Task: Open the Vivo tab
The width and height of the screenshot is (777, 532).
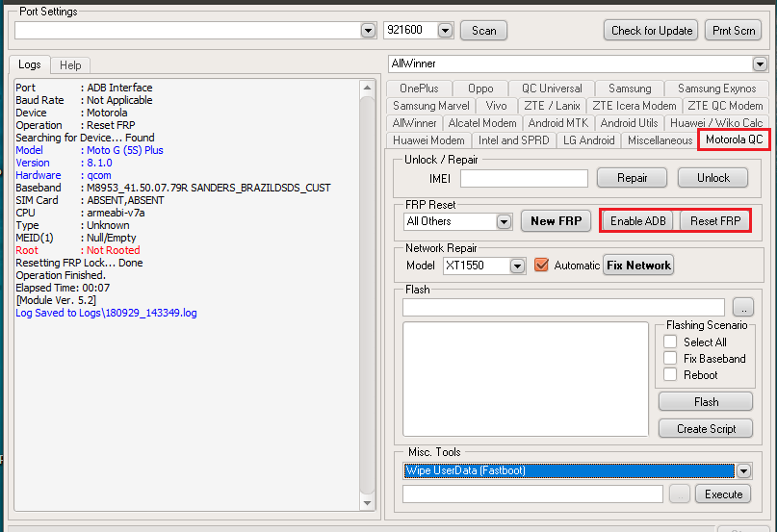Action: click(497, 106)
